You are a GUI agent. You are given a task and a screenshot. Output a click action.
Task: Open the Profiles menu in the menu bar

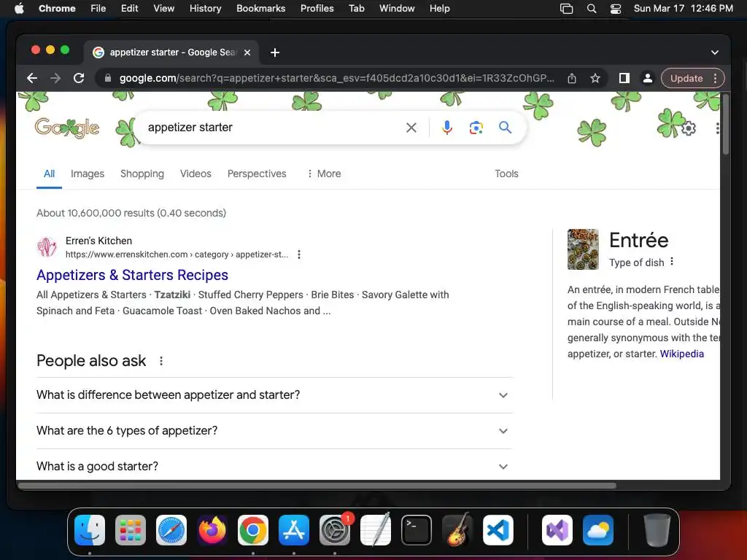pos(317,9)
